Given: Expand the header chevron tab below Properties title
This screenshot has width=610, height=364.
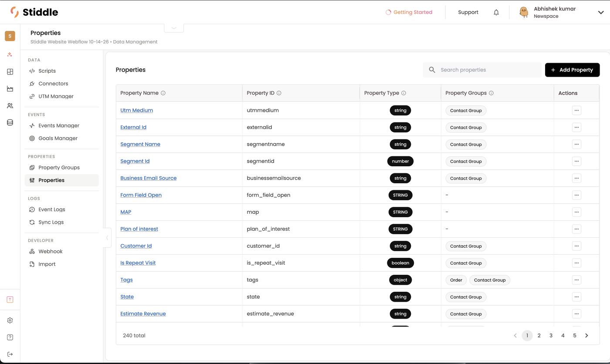Looking at the screenshot, I should pos(174,28).
